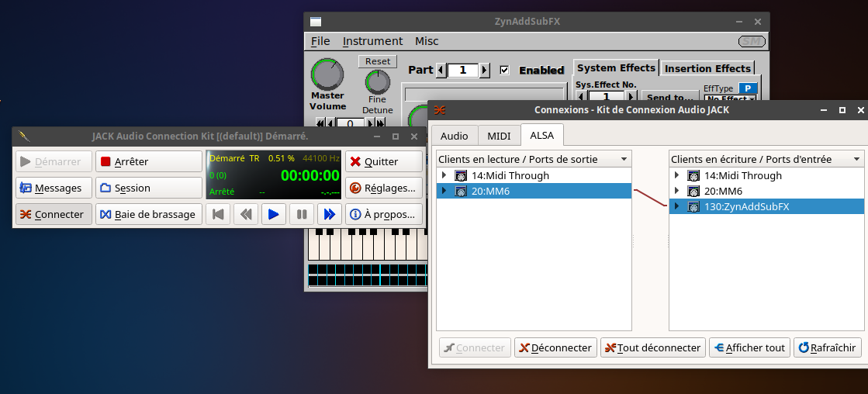Image resolution: width=868 pixels, height=394 pixels.
Task: Select Insertion Effects tab
Action: (x=707, y=68)
